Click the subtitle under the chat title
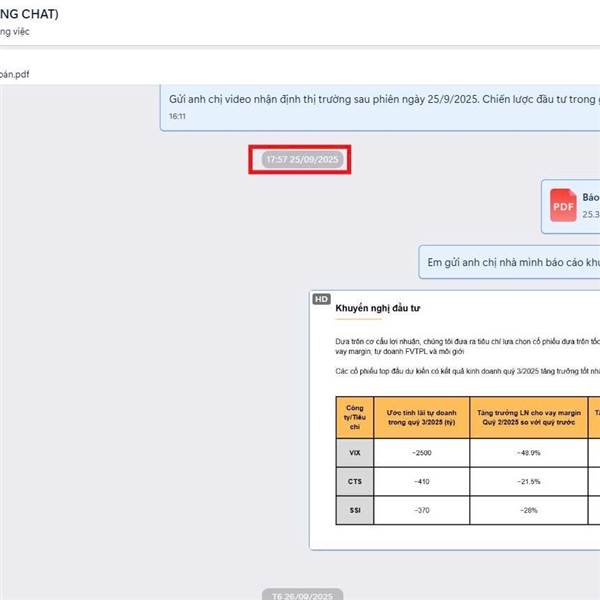 pos(15,32)
